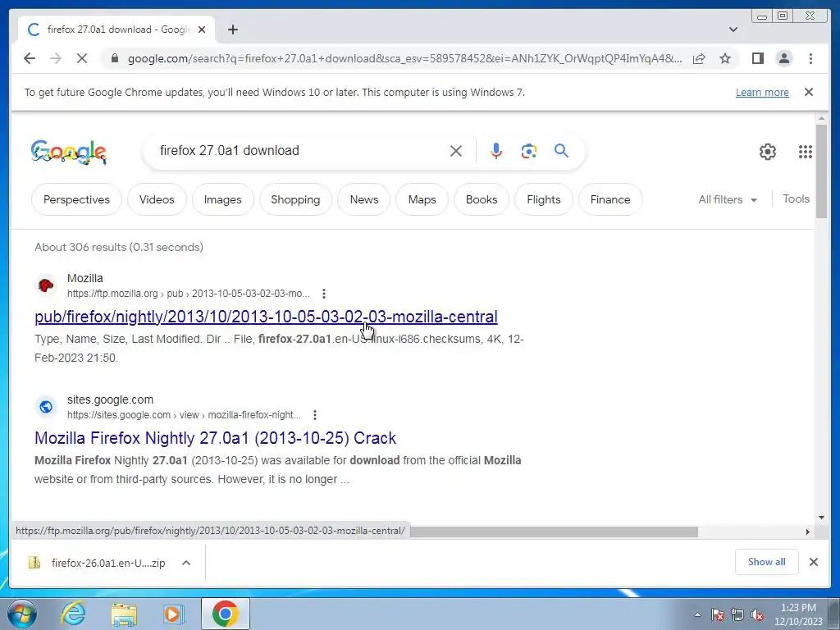Viewport: 840px width, 630px height.
Task: Select the News filter
Action: point(364,199)
